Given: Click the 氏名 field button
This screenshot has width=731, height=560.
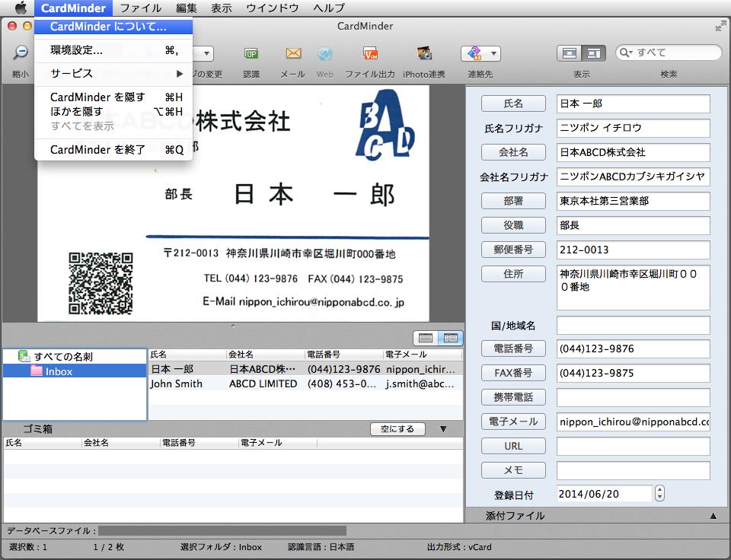Looking at the screenshot, I should (x=513, y=103).
